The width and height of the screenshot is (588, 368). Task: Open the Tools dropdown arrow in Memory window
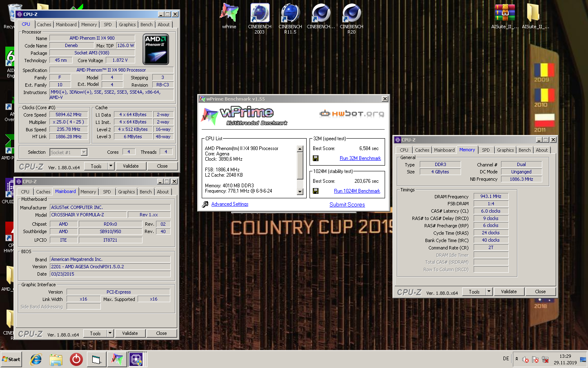489,292
